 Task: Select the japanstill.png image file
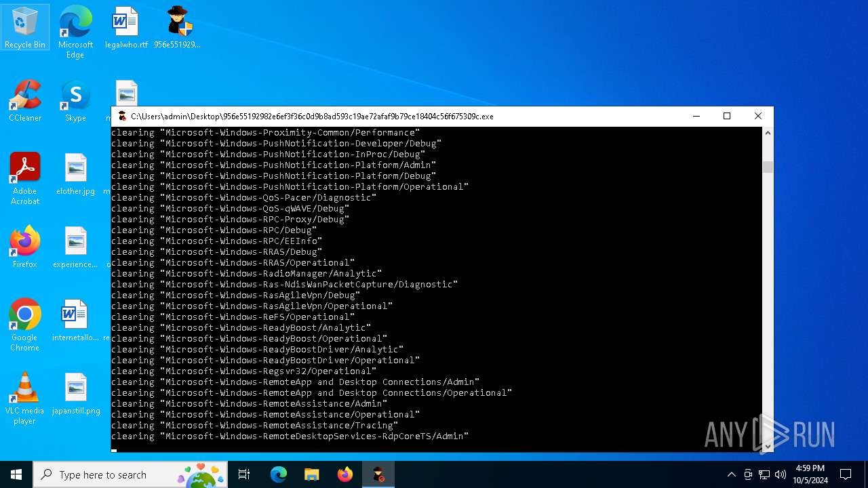[75, 394]
